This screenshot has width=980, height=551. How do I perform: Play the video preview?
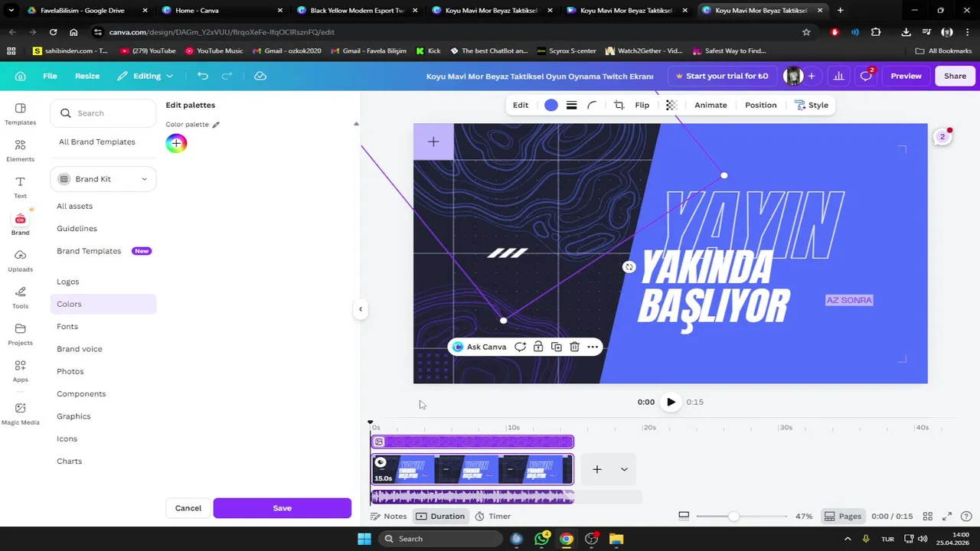coord(671,402)
